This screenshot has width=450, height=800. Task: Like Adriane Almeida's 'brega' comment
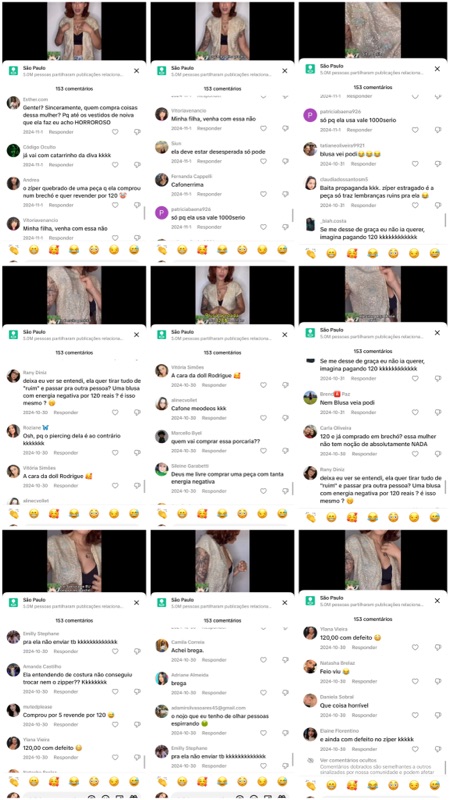click(x=263, y=693)
